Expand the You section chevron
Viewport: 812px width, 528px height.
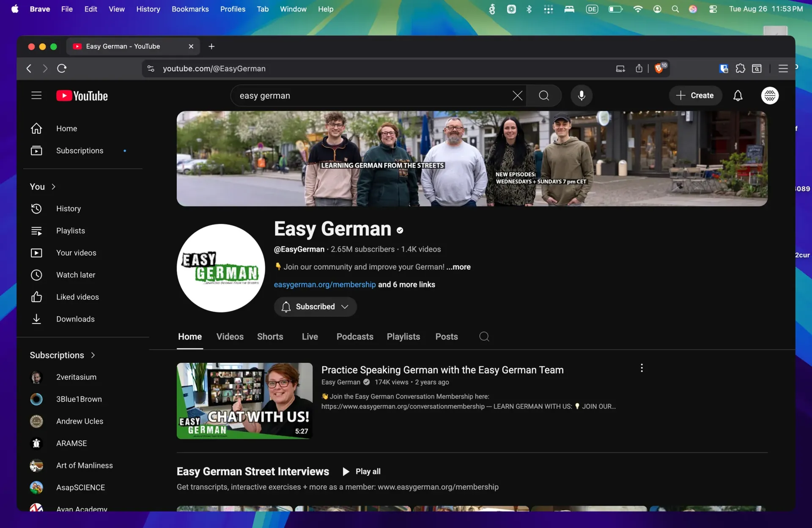[53, 186]
